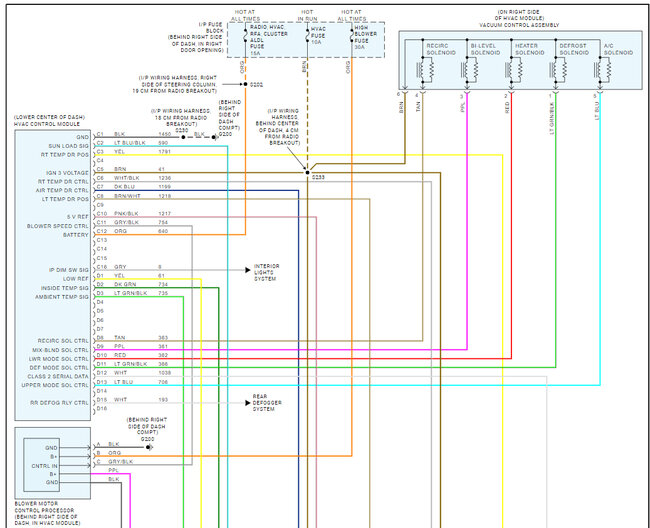The image size is (650, 528).
Task: Click the A/C solenoid coil symbol
Action: [x=601, y=70]
